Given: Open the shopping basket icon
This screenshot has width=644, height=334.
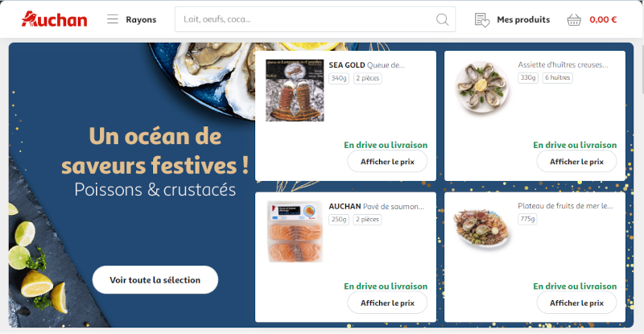Looking at the screenshot, I should [x=574, y=20].
